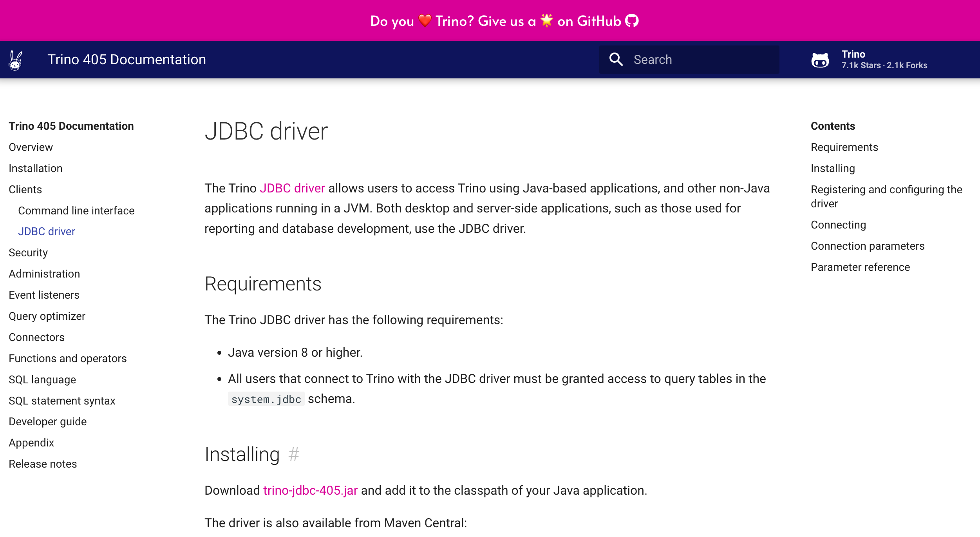Download trino-jdbc-405.jar link
This screenshot has height=537, width=980.
[x=310, y=490]
